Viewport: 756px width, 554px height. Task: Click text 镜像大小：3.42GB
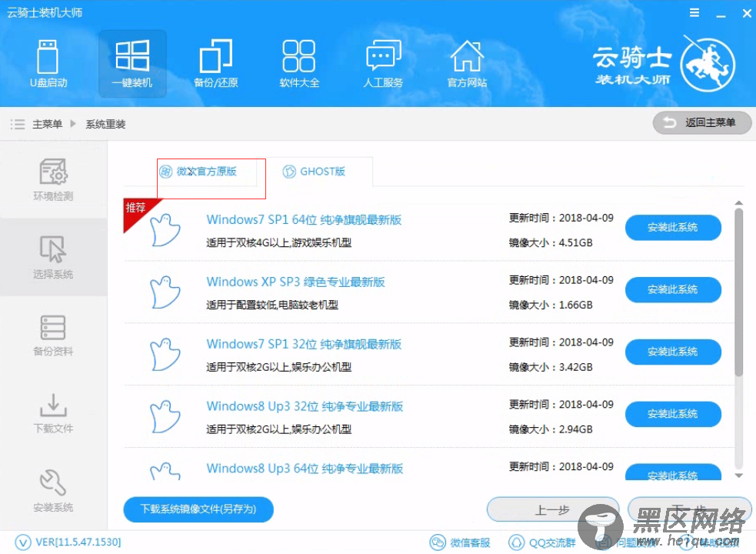[551, 367]
